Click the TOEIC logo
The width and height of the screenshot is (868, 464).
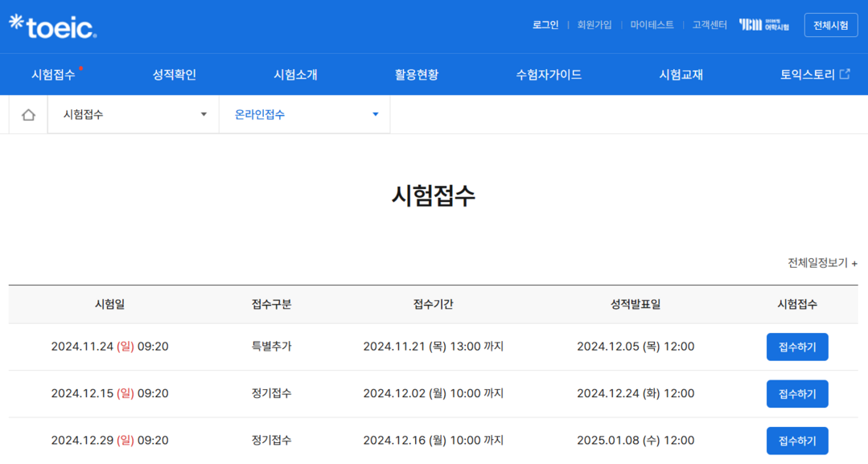pyautogui.click(x=53, y=27)
